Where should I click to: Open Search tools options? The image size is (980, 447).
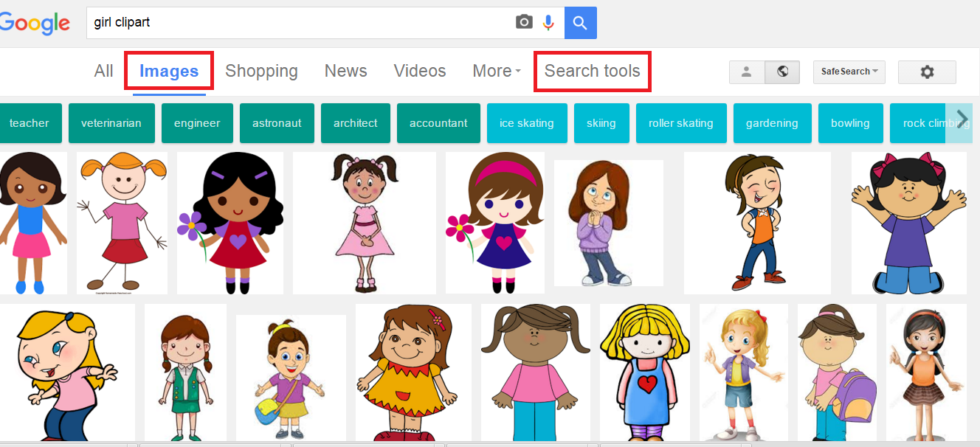[593, 71]
